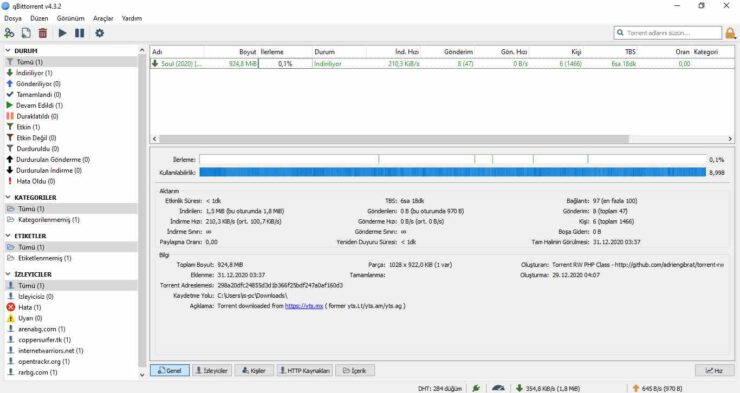Click the Kullanılabilirlik availability bar
740x393 pixels.
(453, 173)
